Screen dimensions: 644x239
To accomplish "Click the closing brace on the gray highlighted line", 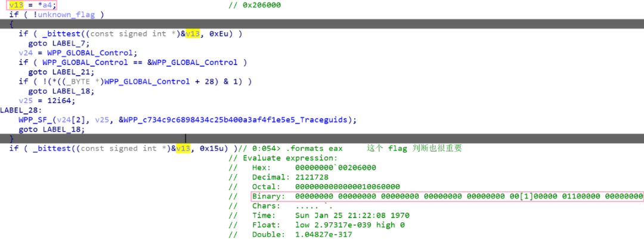I will pos(13,138).
